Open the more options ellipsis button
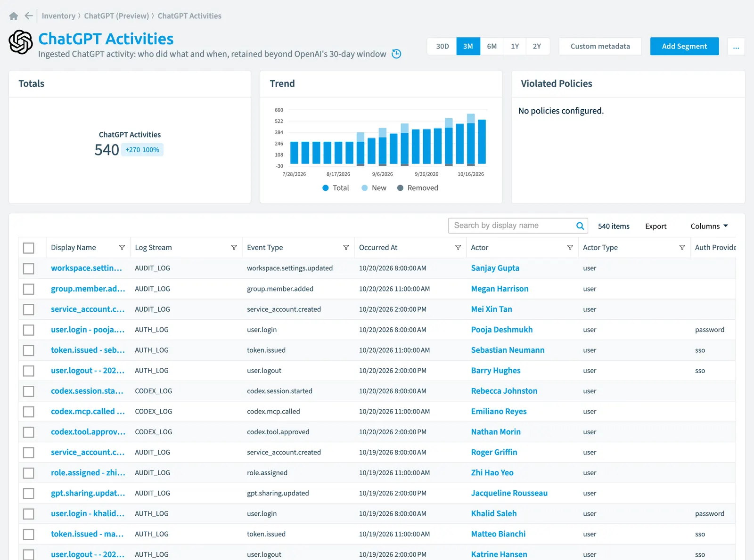The image size is (754, 560). (x=736, y=46)
